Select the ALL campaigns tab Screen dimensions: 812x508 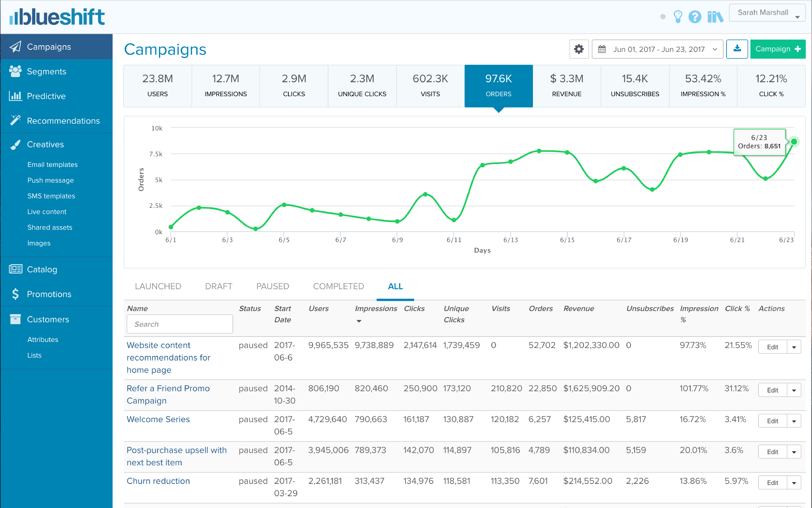coord(395,286)
